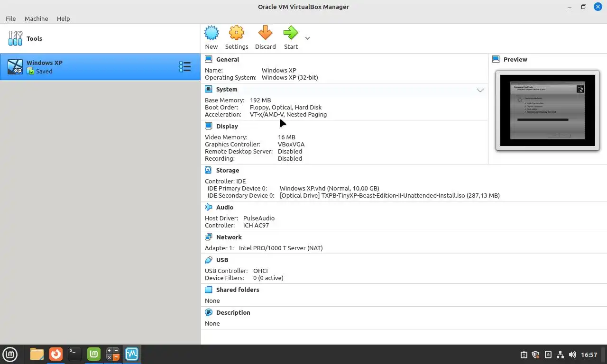Click the System section chip icon

209,89
